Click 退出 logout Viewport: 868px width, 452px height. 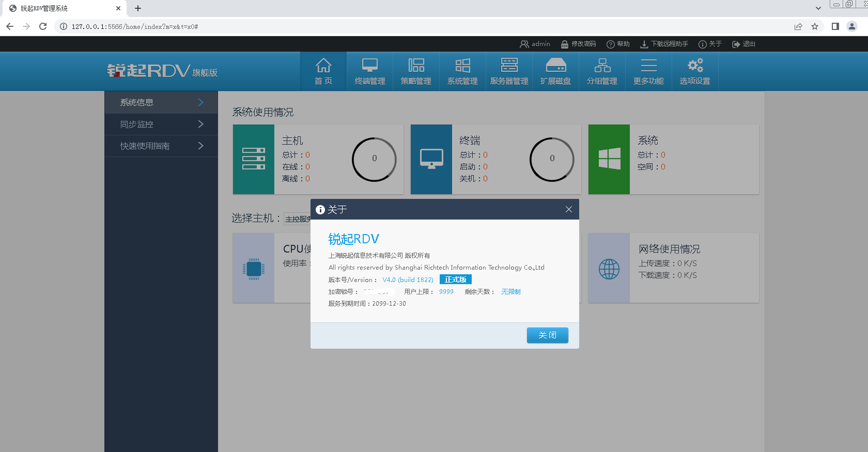pos(744,44)
